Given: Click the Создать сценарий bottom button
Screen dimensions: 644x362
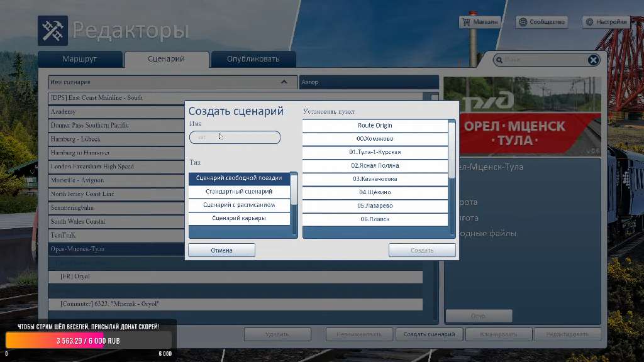Looking at the screenshot, I should point(429,334).
